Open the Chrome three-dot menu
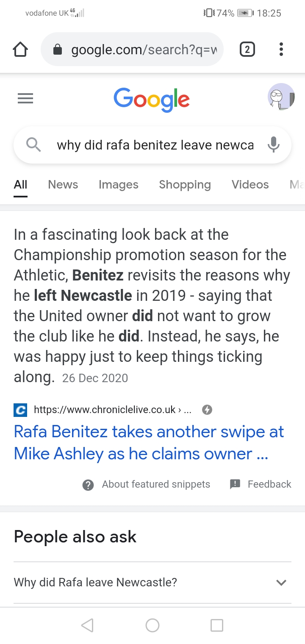 click(281, 50)
